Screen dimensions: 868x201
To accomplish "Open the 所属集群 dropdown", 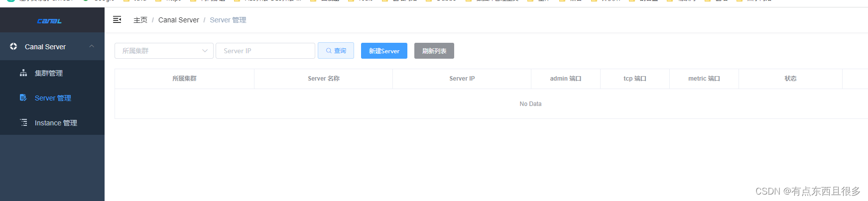I will (164, 51).
